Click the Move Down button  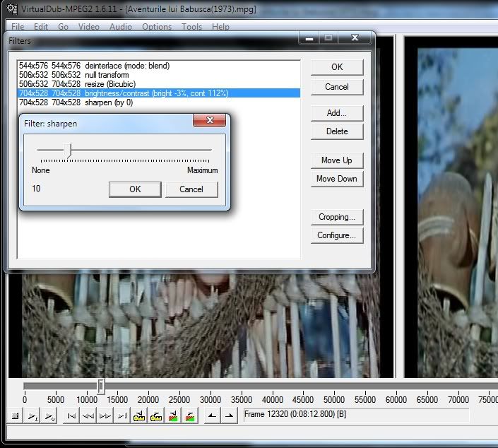tap(337, 179)
